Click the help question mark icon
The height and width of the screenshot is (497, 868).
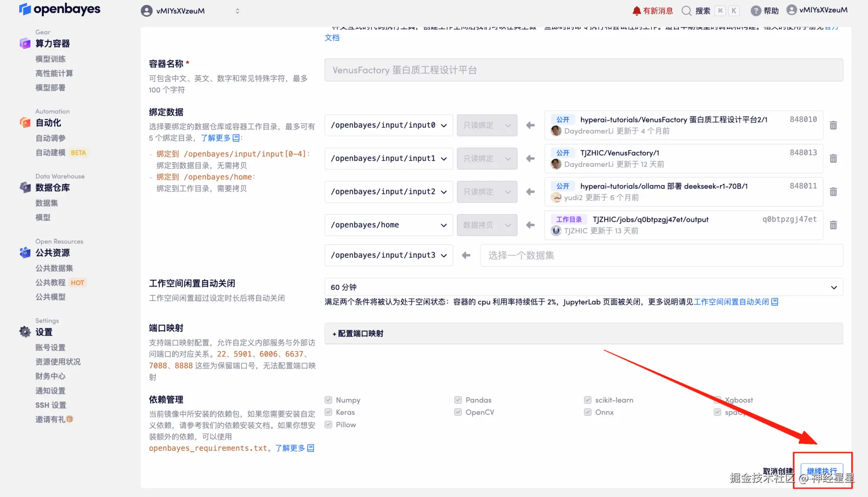755,11
